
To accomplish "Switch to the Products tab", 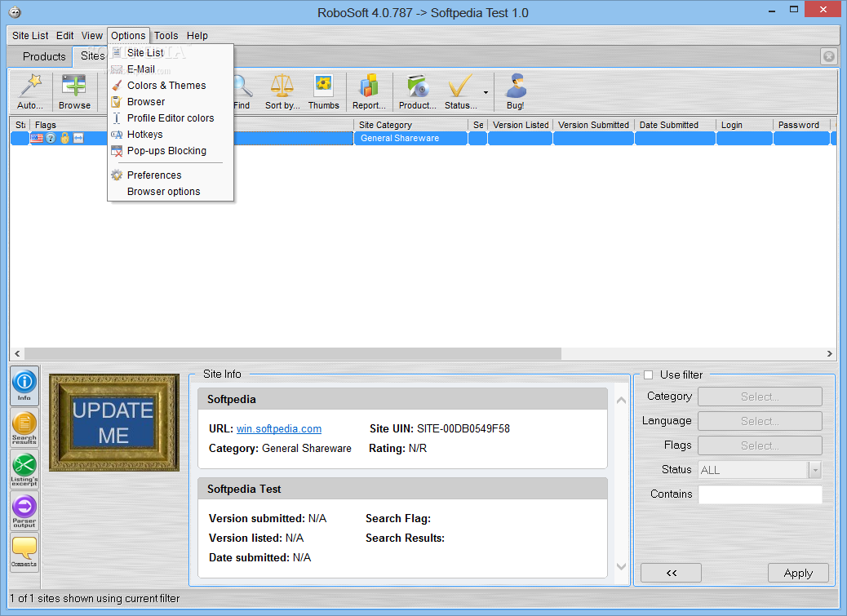I will click(x=44, y=56).
